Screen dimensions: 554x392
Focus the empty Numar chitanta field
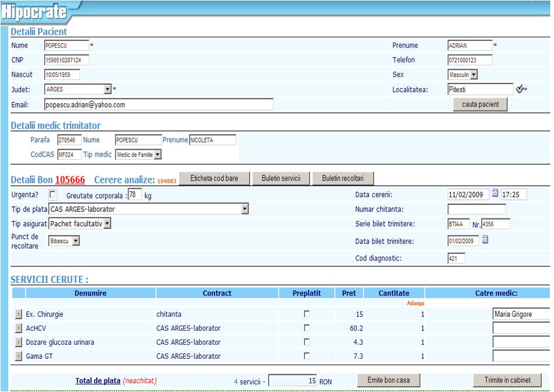476,209
